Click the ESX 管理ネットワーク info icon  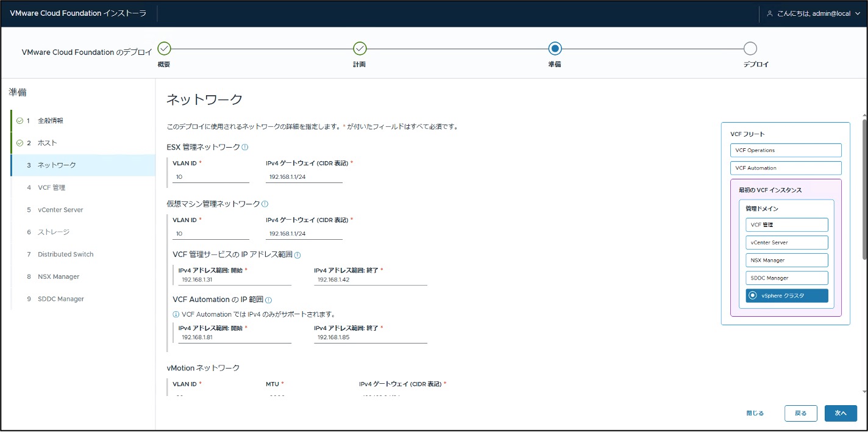click(x=245, y=147)
